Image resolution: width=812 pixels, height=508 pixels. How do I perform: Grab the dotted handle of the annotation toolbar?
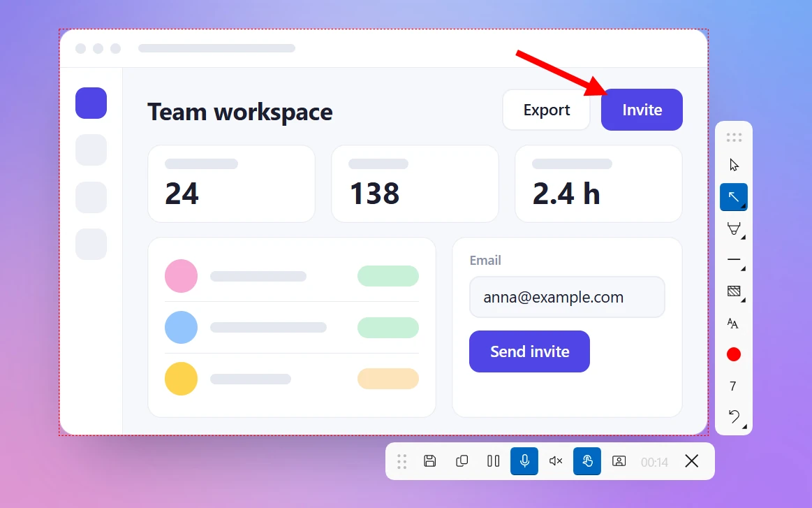734,138
